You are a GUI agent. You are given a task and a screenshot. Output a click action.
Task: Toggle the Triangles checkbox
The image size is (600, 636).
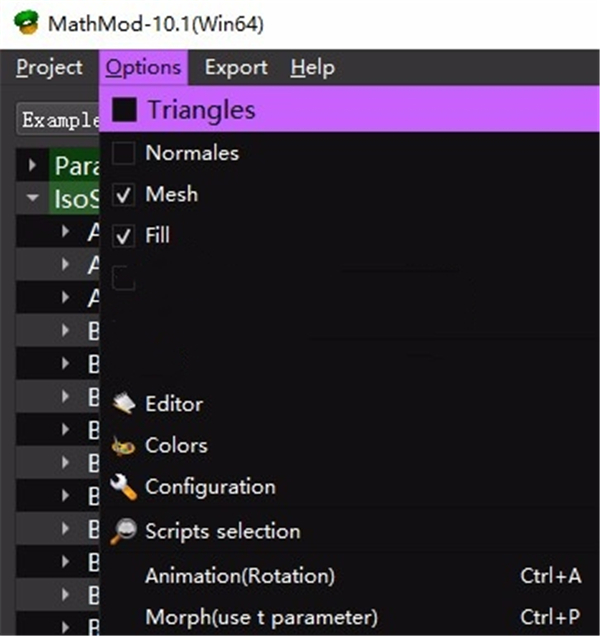coord(124,110)
